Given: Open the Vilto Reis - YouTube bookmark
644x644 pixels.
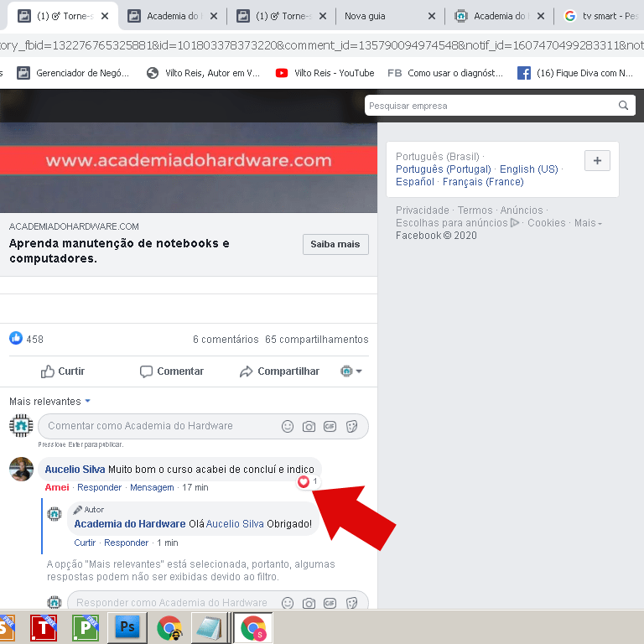Looking at the screenshot, I should 325,73.
